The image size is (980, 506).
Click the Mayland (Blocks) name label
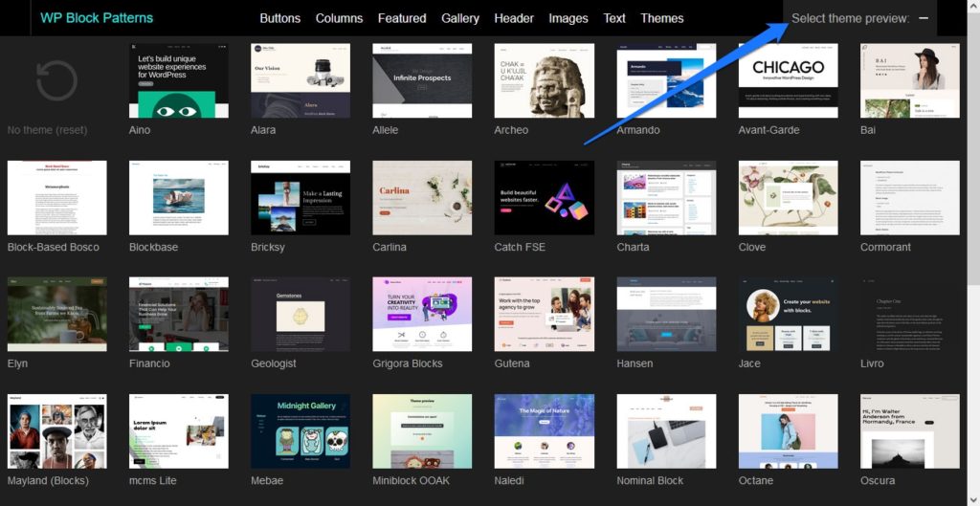click(48, 480)
